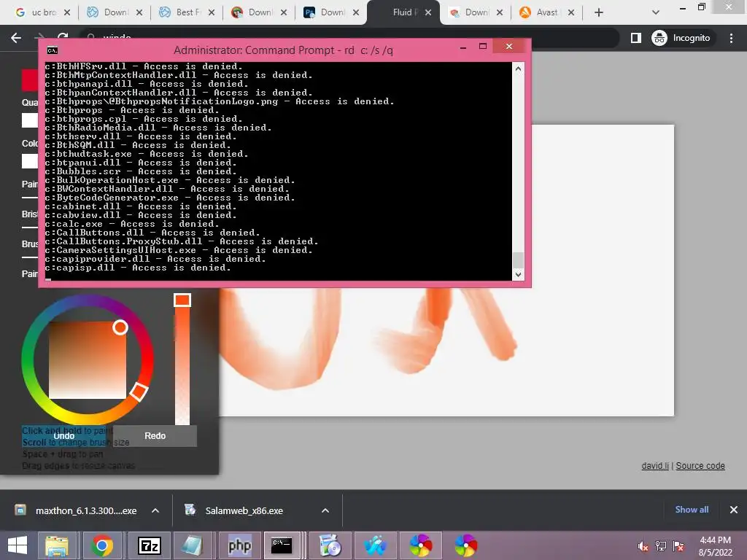Open the david.li link
This screenshot has width=747, height=560.
point(655,466)
